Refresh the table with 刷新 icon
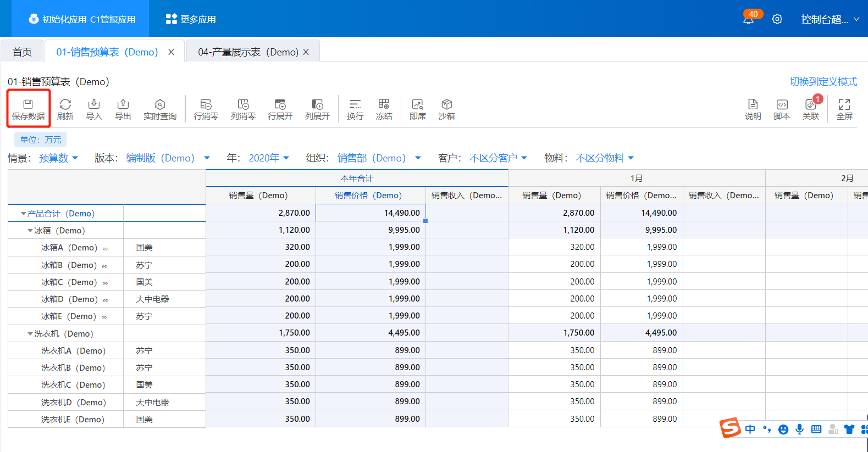868x452 pixels. [65, 109]
